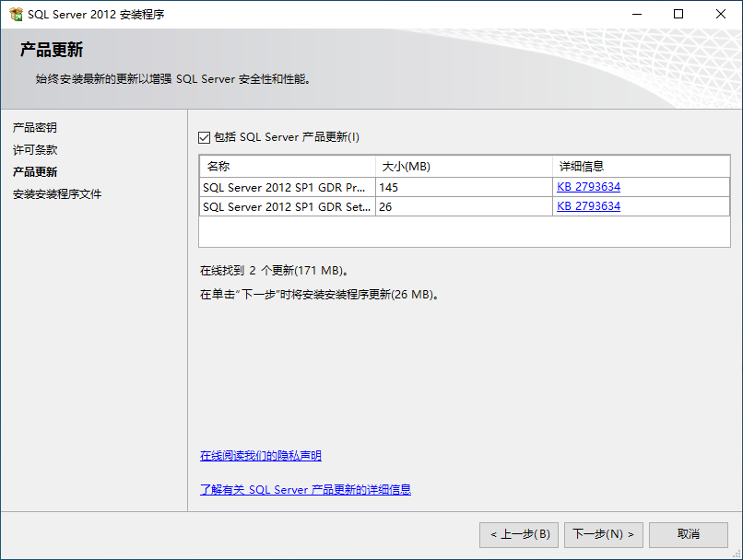Select the SQL Server 2012 SP1 GDR Set... row name

coord(287,207)
